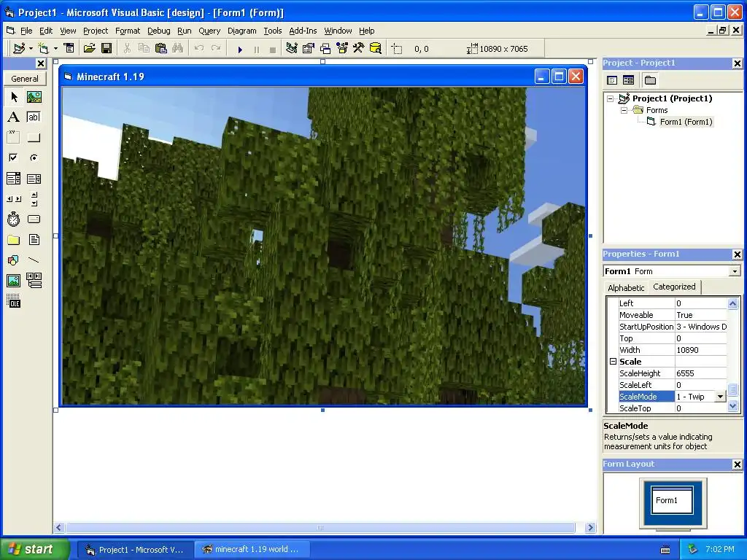Open the Form1 object selector dropdown

click(734, 271)
